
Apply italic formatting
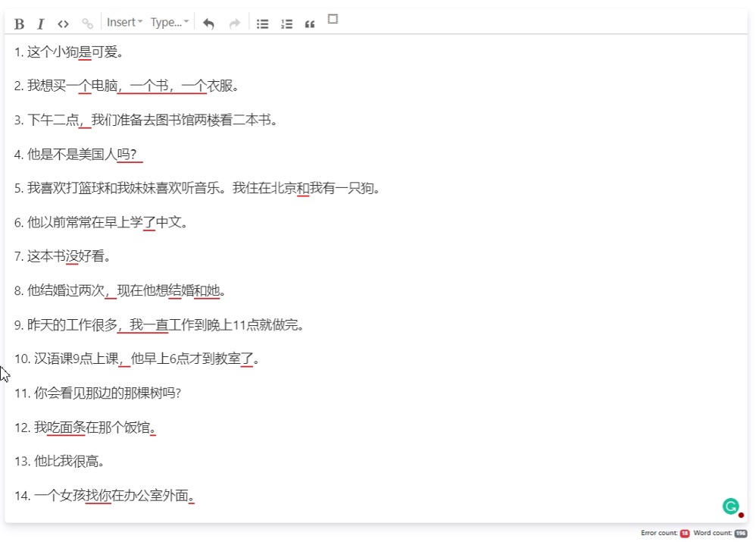[41, 23]
